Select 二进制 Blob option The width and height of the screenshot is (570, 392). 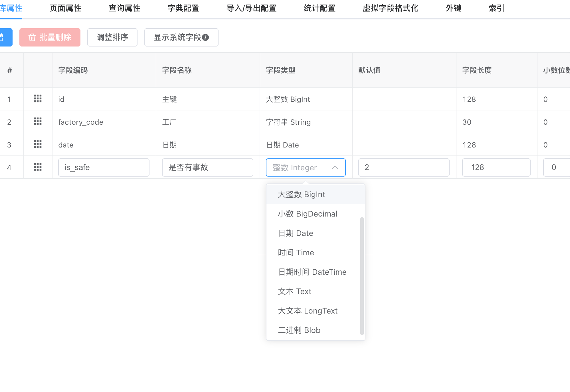299,330
